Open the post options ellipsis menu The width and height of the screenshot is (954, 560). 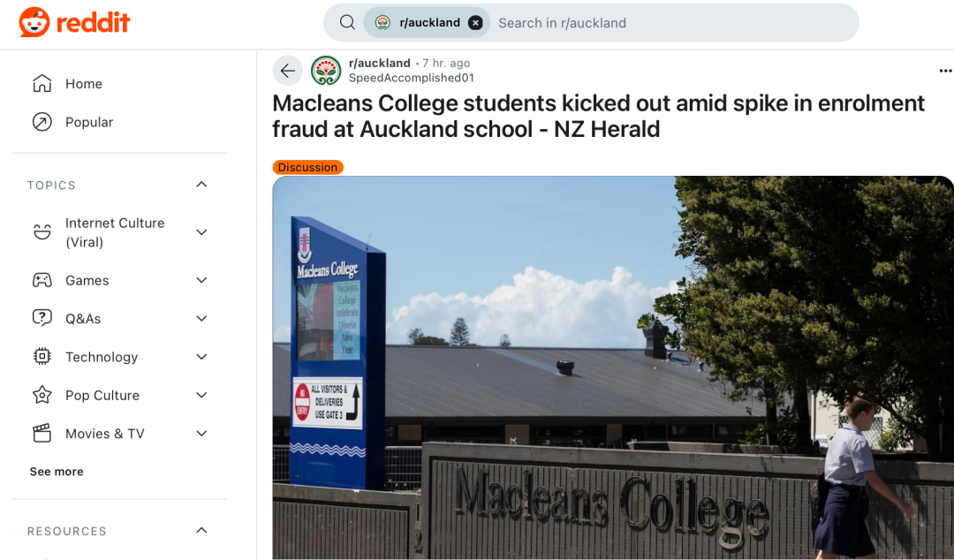pos(945,71)
